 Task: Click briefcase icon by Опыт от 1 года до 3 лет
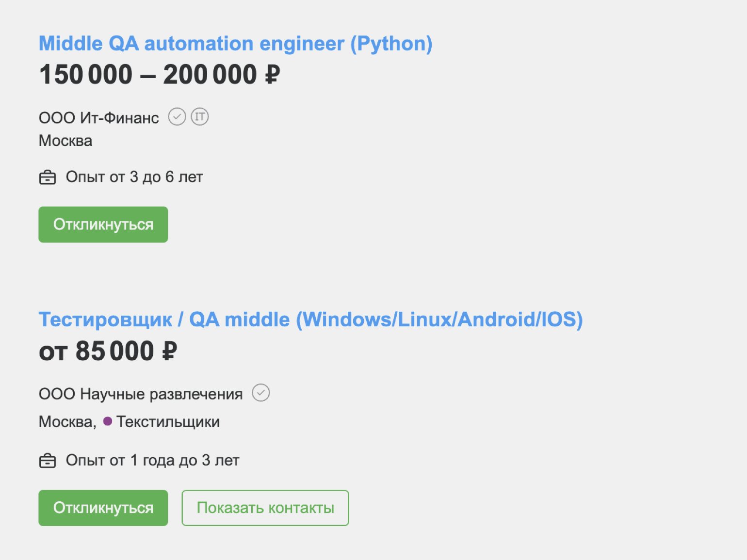pyautogui.click(x=48, y=461)
